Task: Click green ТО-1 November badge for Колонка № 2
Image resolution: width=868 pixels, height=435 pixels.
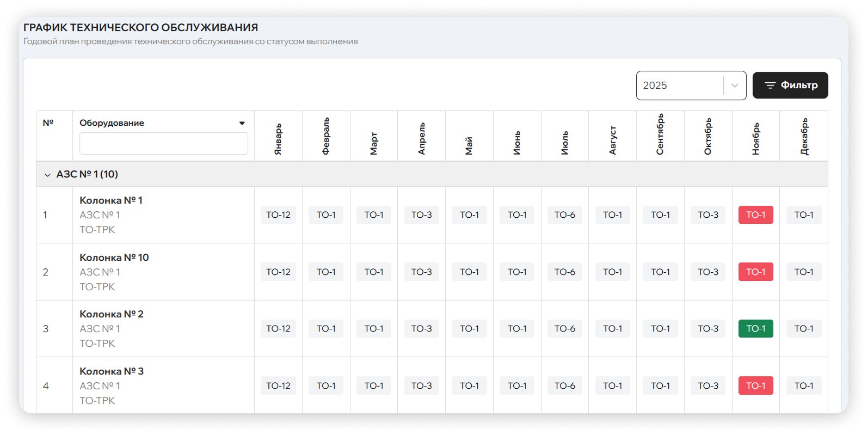Action: 755,329
